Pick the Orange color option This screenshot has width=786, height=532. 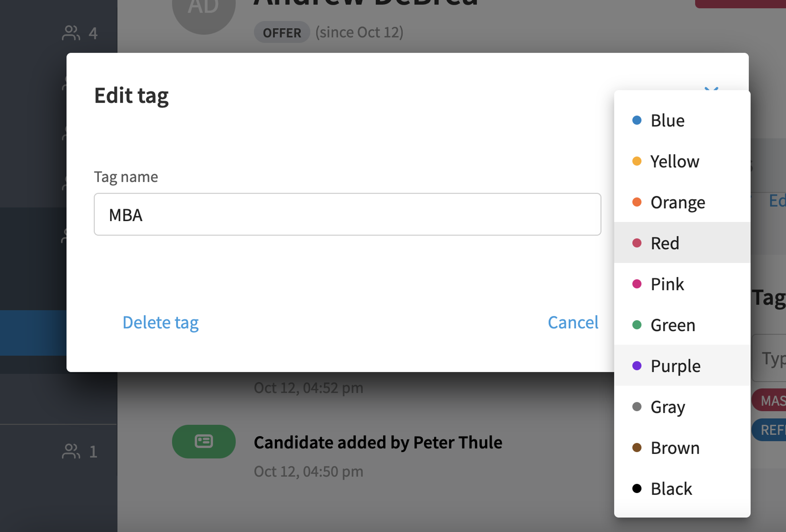tap(682, 202)
